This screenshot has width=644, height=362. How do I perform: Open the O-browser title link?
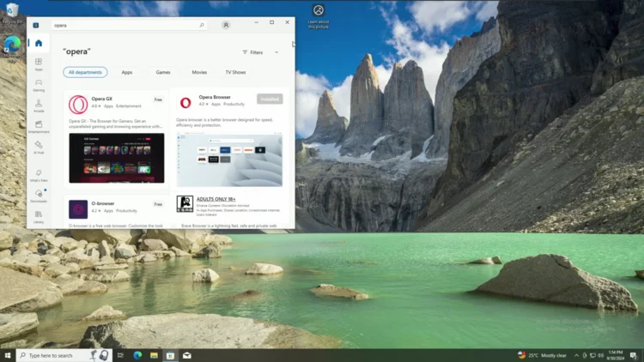(103, 203)
